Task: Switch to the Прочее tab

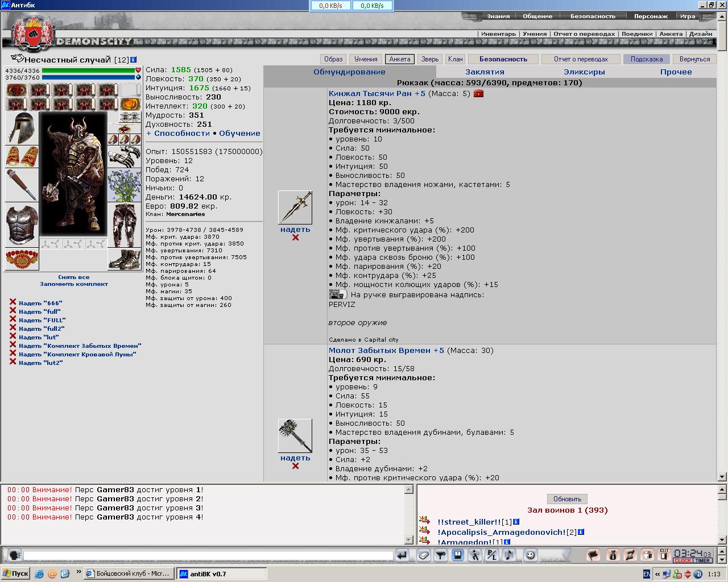Action: tap(676, 72)
